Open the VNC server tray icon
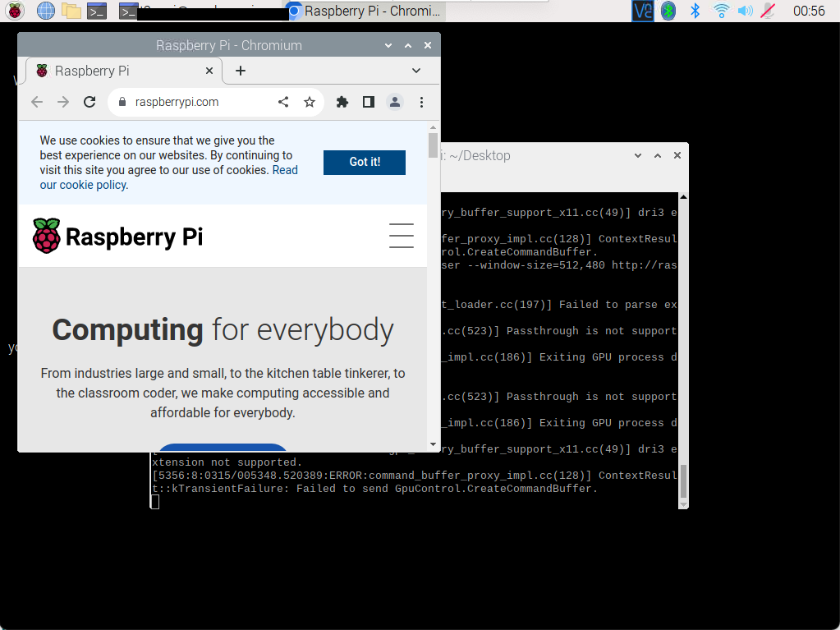 tap(642, 11)
